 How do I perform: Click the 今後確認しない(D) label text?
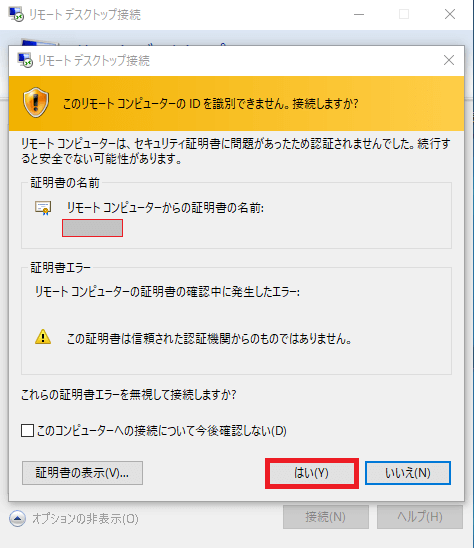(x=161, y=431)
